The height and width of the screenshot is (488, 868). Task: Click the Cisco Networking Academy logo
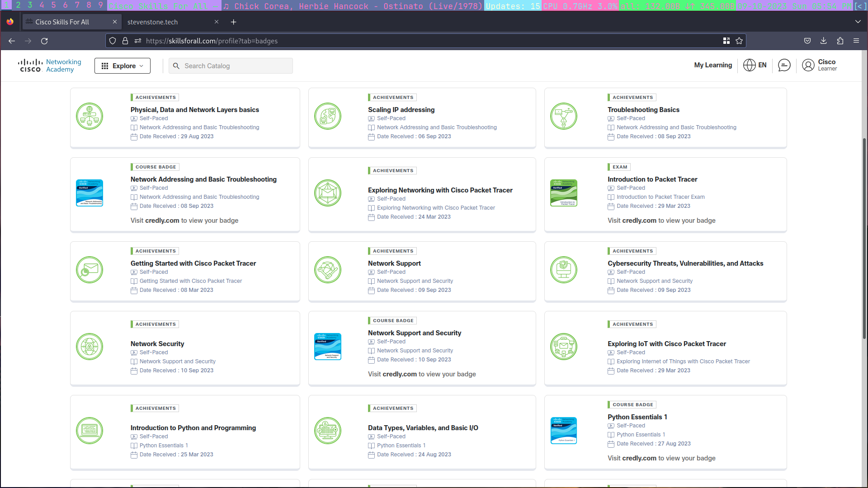[x=50, y=66]
